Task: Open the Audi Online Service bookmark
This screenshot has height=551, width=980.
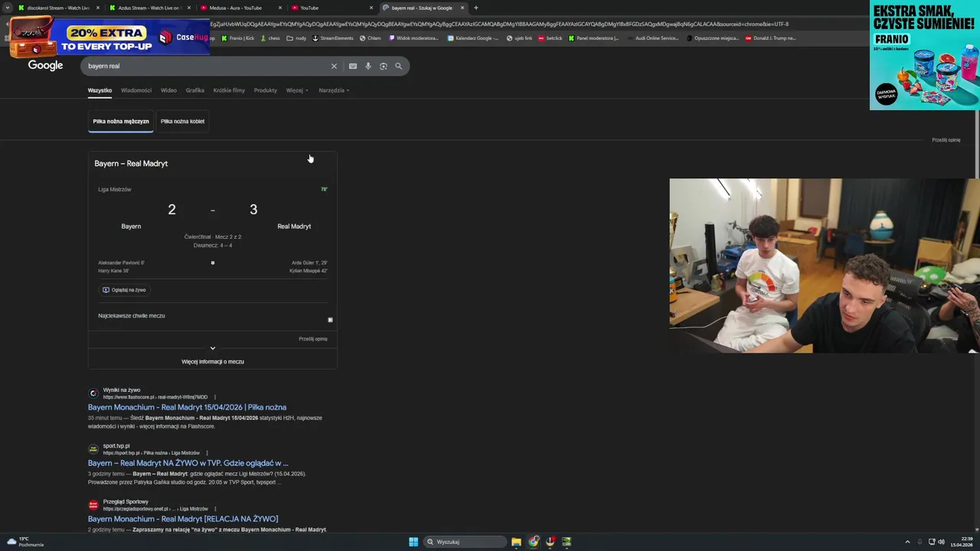Action: pos(652,38)
